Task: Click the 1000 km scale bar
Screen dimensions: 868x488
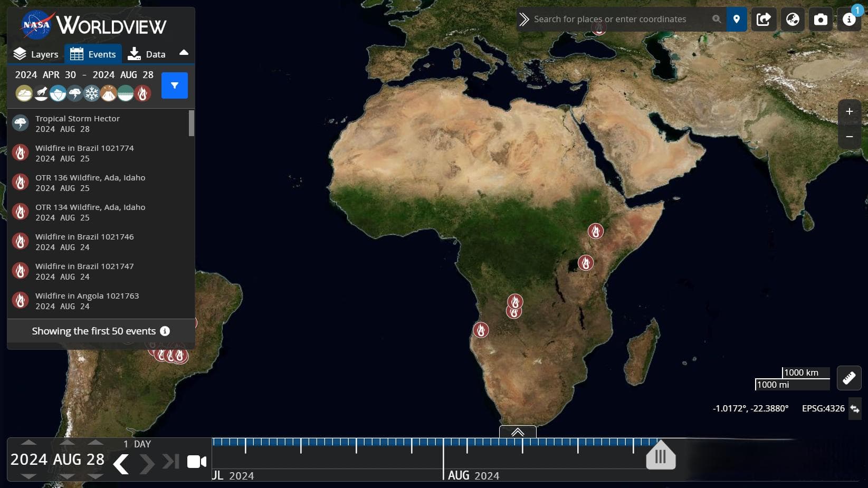Action: pos(806,372)
